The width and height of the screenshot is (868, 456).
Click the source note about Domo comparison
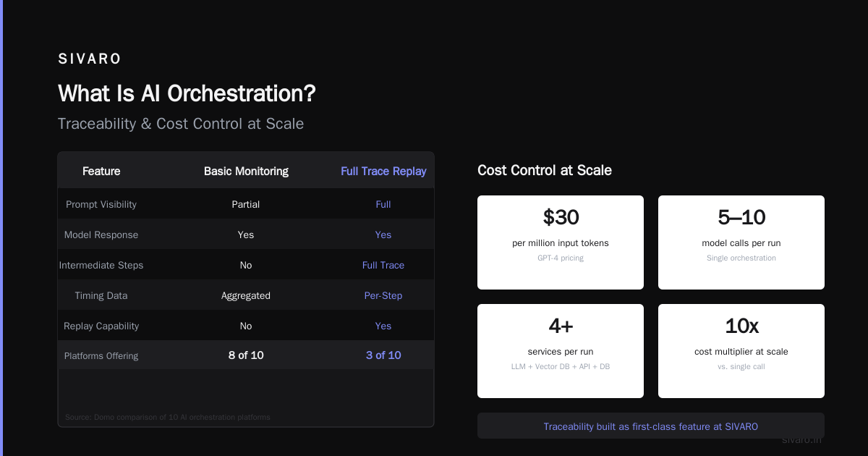168,417
